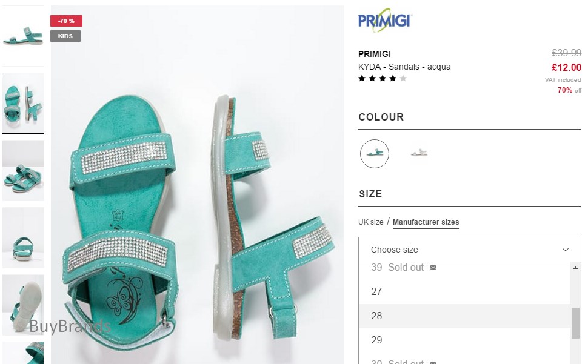Open the side-view sandal thumbnail
588x364 pixels.
[23, 36]
